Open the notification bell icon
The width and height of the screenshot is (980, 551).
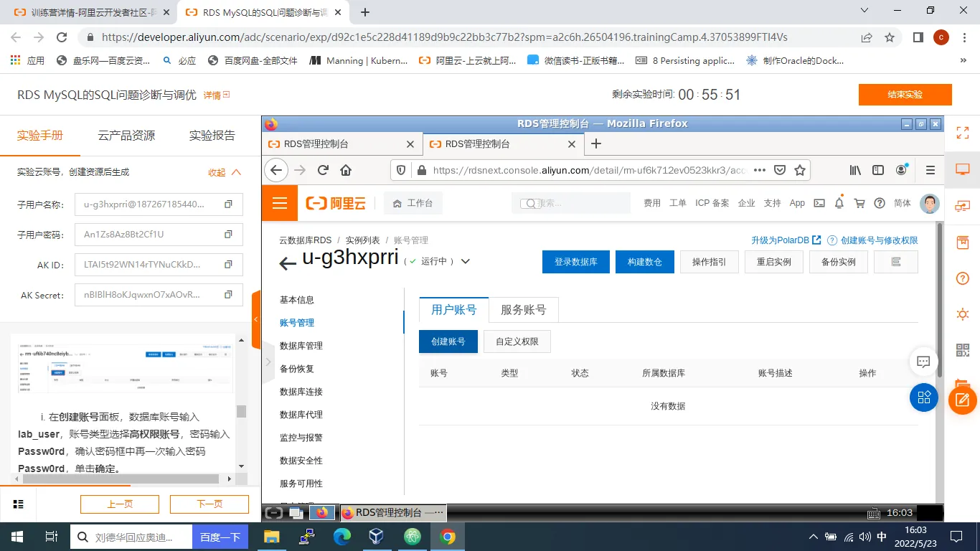pos(839,203)
